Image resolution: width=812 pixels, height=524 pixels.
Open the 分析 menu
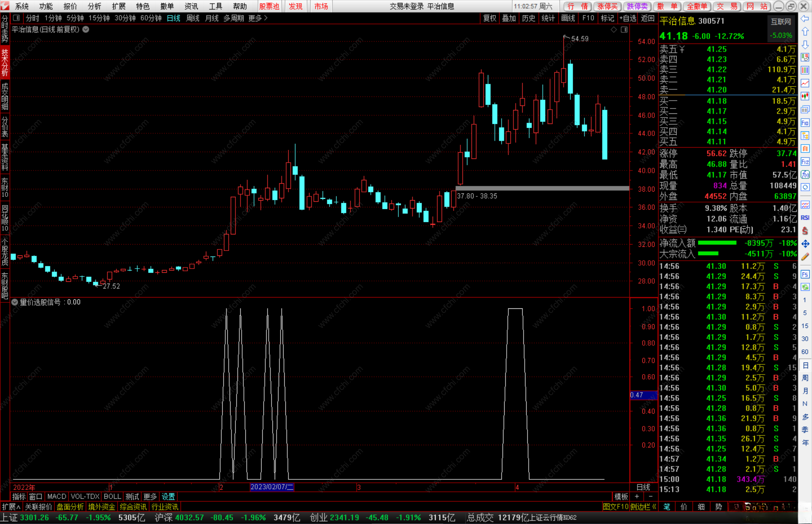click(x=94, y=6)
